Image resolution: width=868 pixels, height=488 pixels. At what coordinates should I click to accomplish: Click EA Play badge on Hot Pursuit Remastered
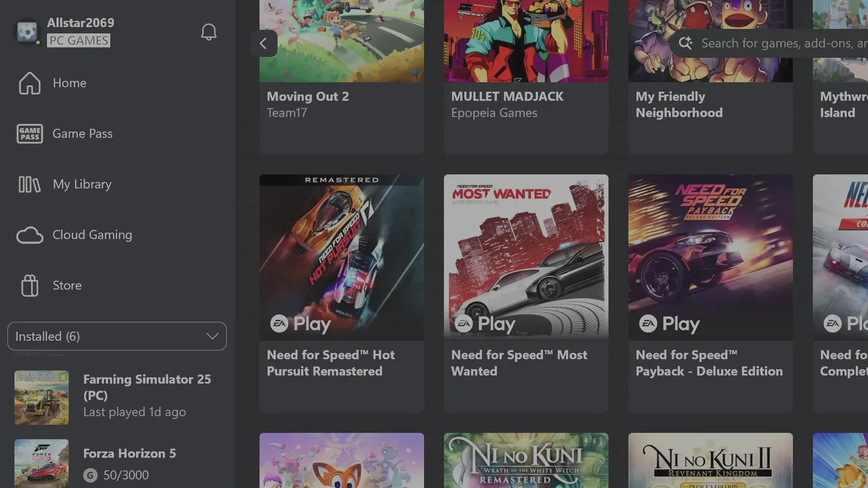point(300,324)
